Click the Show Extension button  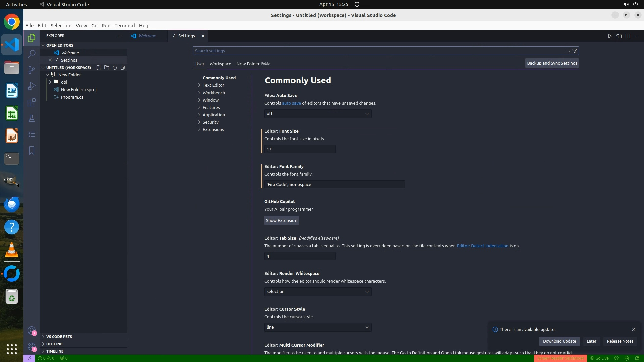click(281, 220)
